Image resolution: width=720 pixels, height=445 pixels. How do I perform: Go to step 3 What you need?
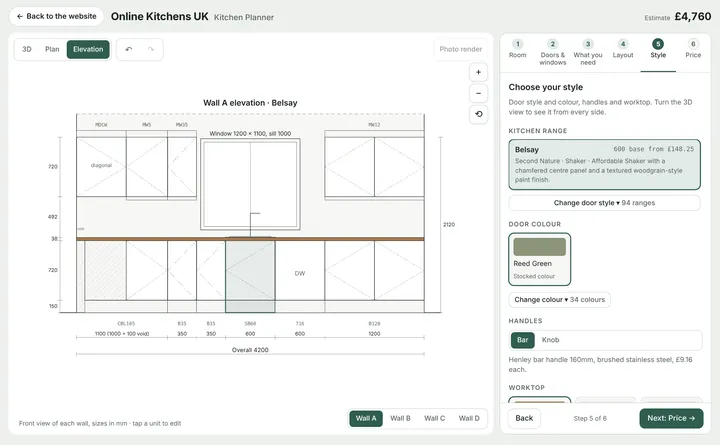[x=588, y=52]
